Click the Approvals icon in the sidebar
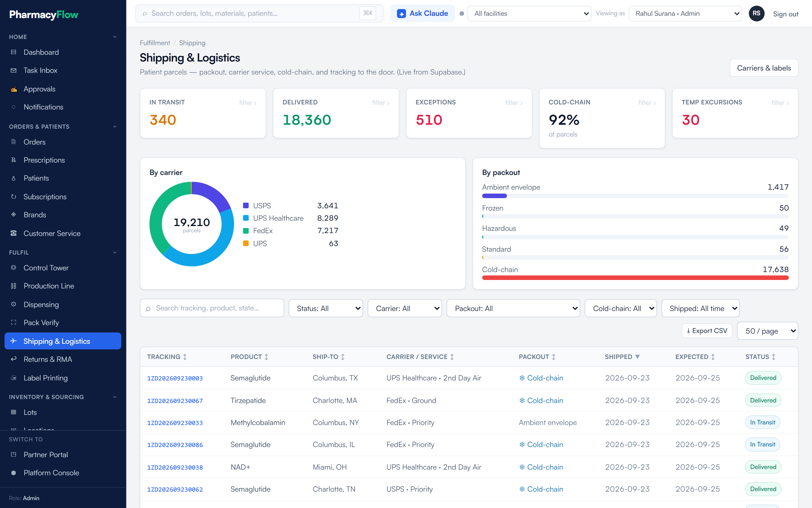The image size is (812, 508). click(14, 89)
